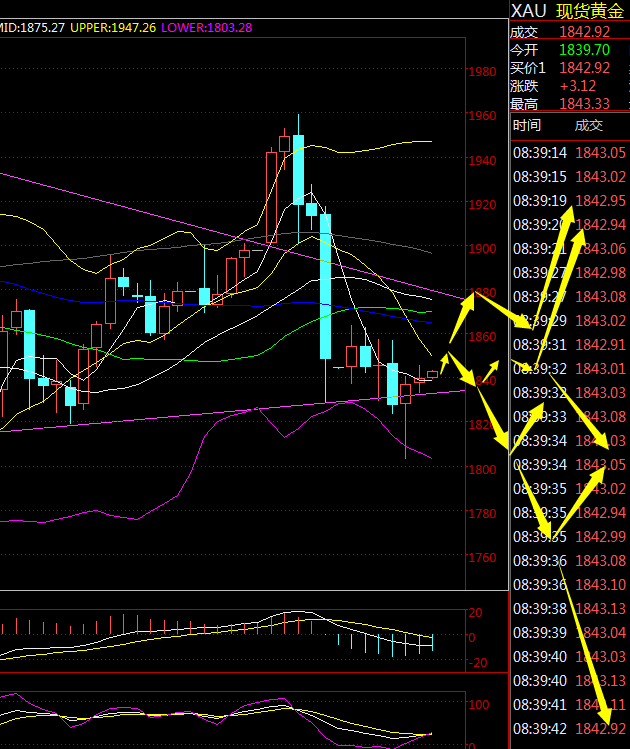Viewport: 630px width, 749px height.
Task: Click the 时间 column header
Action: [x=526, y=125]
